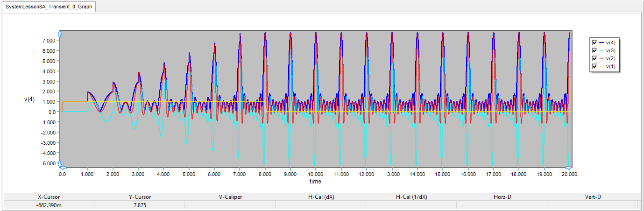Click the Vert-D header in status bar
Viewport: 644px width, 211px height.
point(593,197)
